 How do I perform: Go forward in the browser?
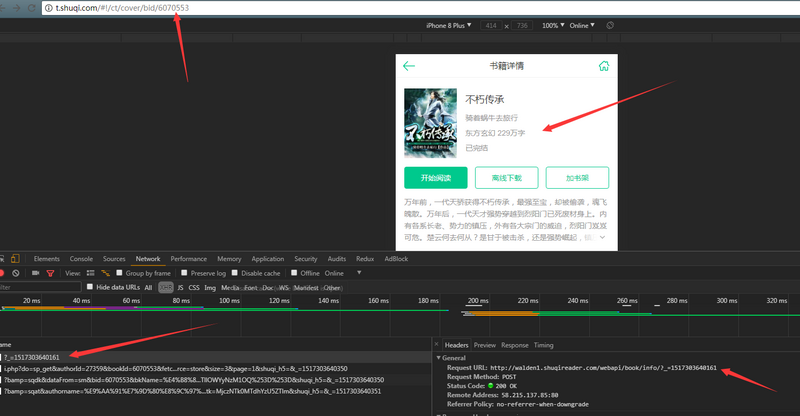(x=17, y=8)
